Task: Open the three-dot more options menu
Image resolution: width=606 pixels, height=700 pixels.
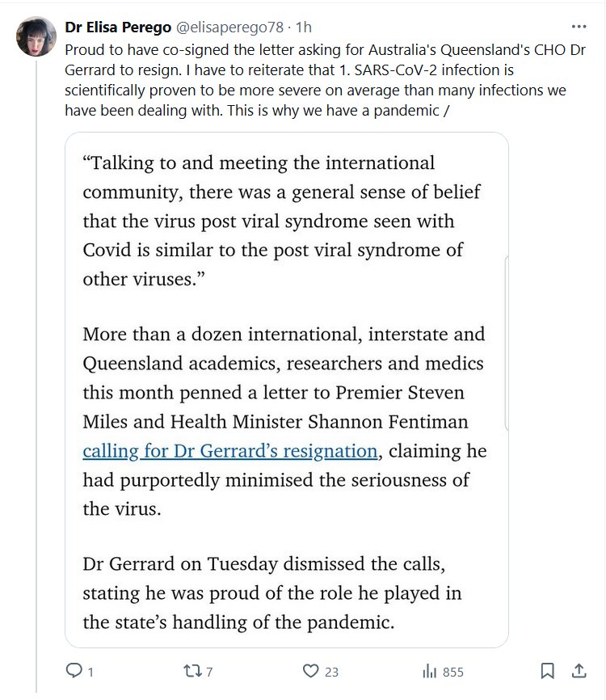Action: click(x=579, y=26)
